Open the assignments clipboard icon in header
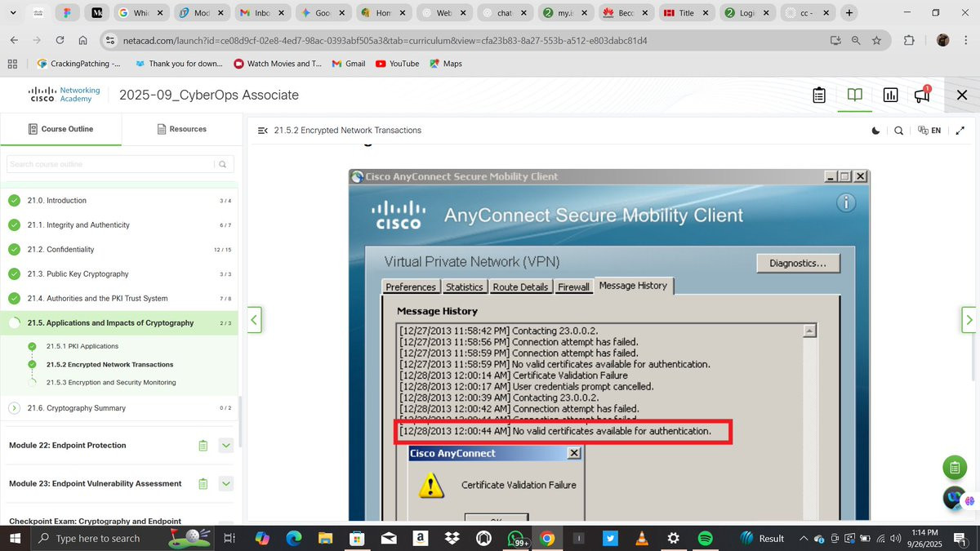The image size is (980, 551). click(x=819, y=96)
